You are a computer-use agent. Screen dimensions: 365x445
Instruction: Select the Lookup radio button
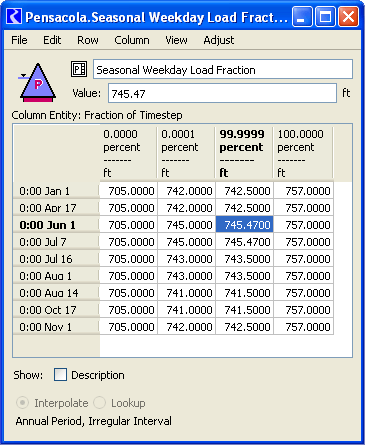pyautogui.click(x=99, y=403)
